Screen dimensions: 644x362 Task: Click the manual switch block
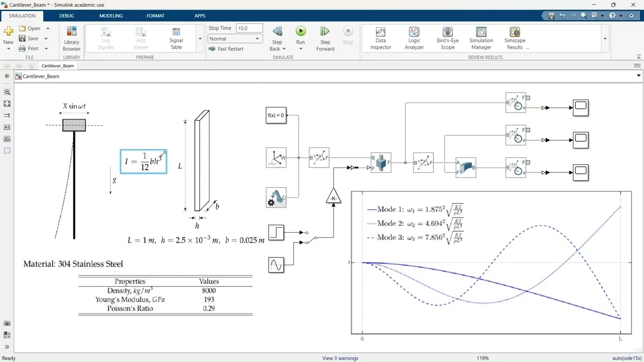[x=310, y=237]
